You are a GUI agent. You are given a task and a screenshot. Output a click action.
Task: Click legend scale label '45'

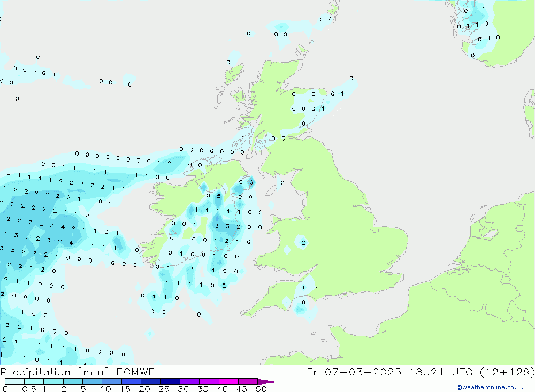[x=242, y=389]
